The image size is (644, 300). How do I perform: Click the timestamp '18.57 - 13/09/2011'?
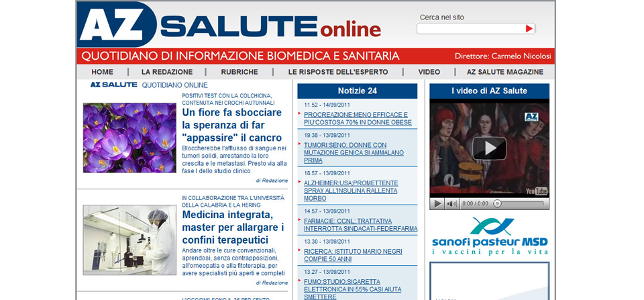point(327,173)
